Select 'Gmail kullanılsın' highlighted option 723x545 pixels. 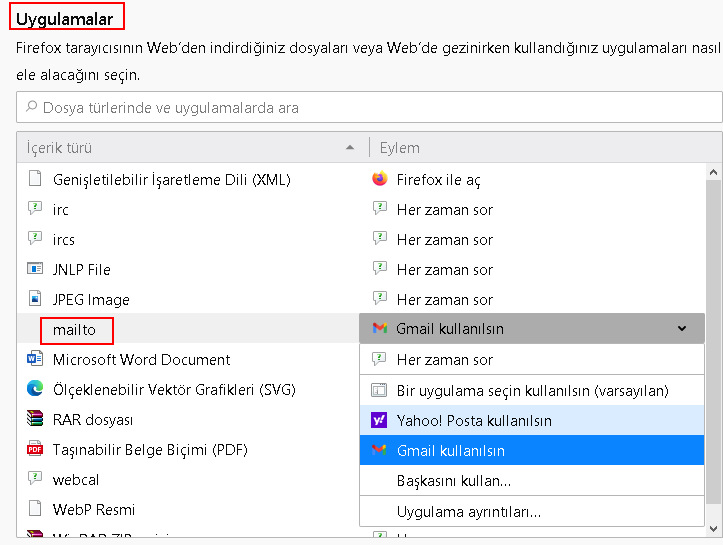[450, 451]
